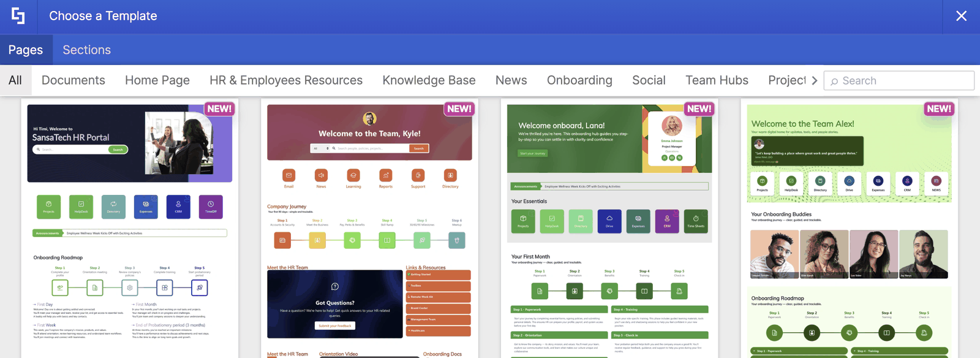Select the Home Page category
The image size is (980, 358).
(157, 80)
